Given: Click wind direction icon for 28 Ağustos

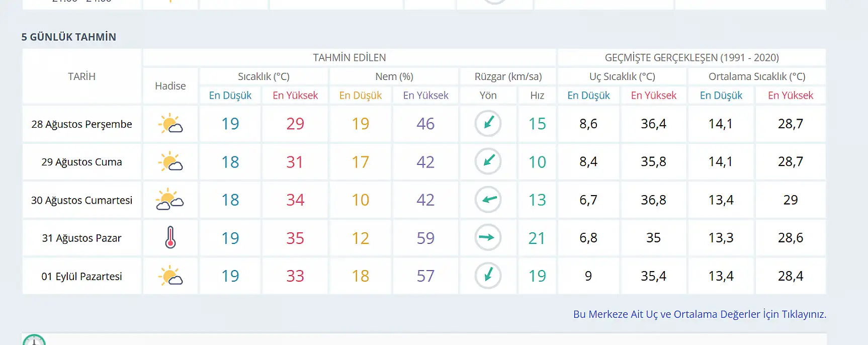Looking at the screenshot, I should [x=488, y=123].
